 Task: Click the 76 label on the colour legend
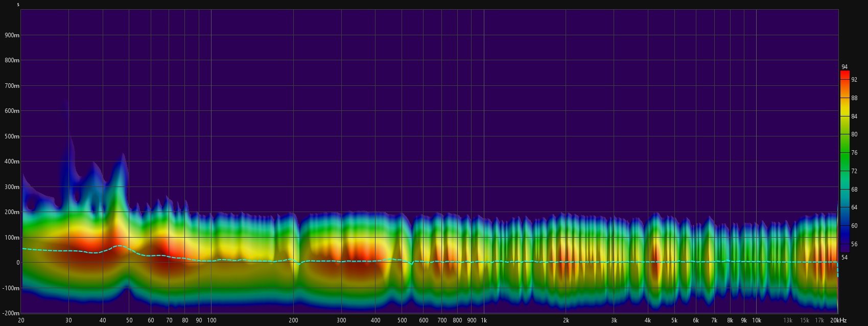click(854, 153)
